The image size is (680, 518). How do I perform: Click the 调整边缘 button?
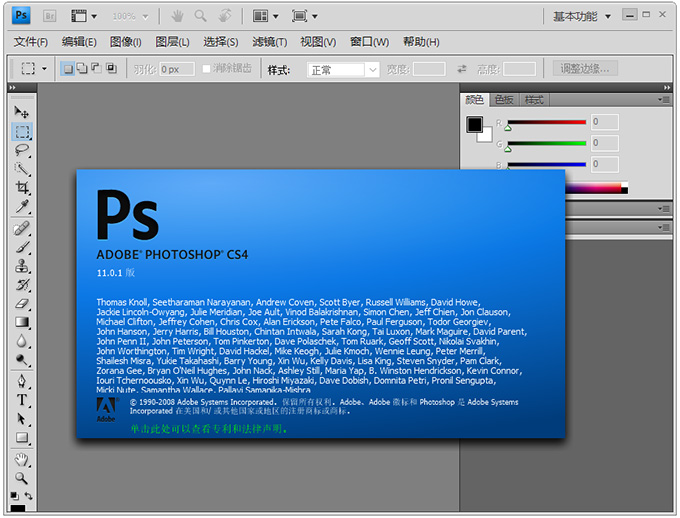588,69
